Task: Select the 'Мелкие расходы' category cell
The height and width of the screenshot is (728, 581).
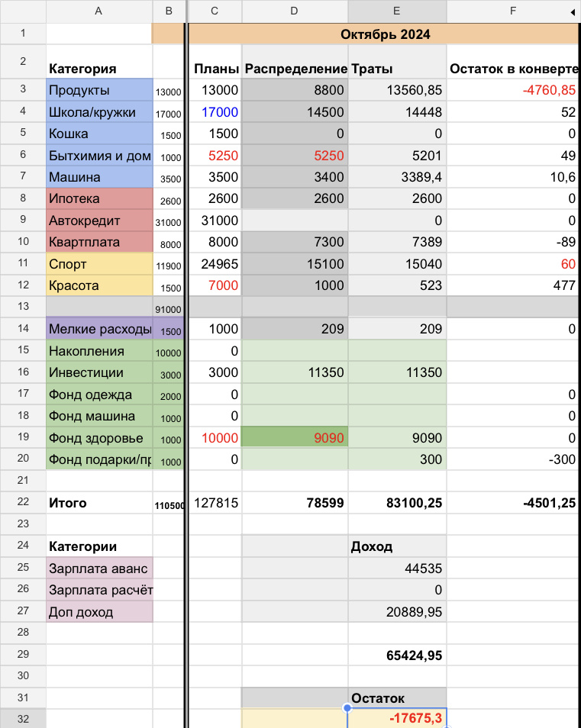Action: pos(99,329)
